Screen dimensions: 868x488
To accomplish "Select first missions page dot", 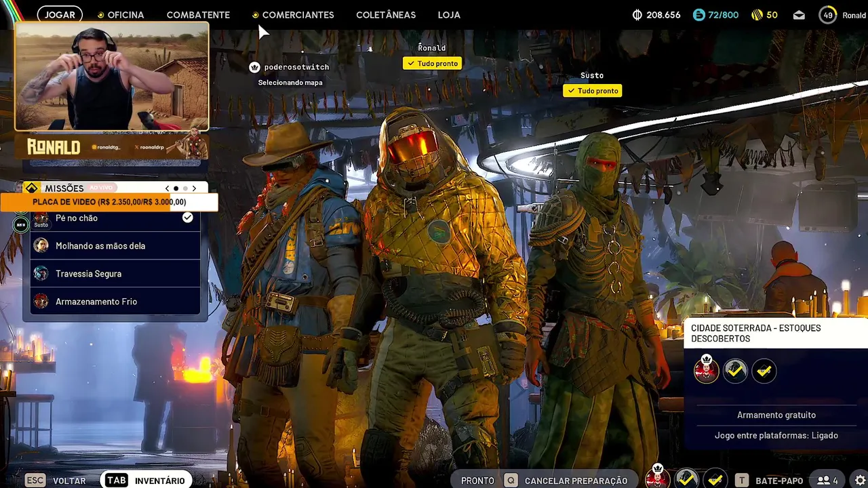I will (176, 188).
